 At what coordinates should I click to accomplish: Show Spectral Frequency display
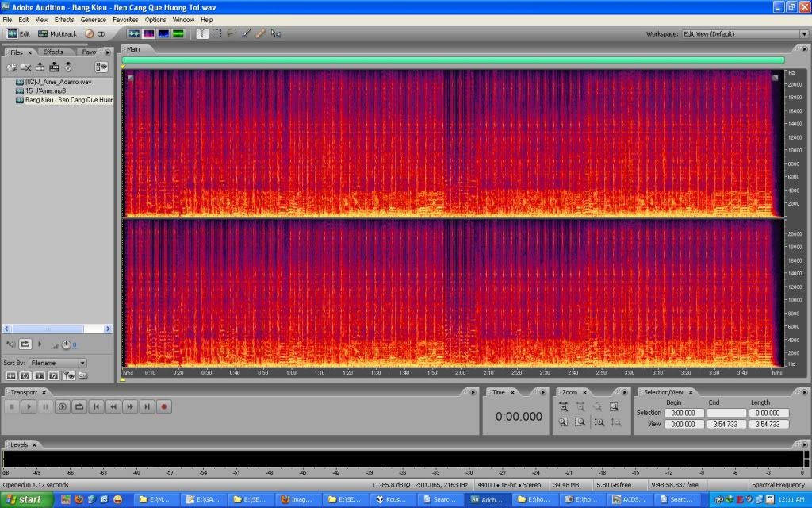tap(148, 33)
